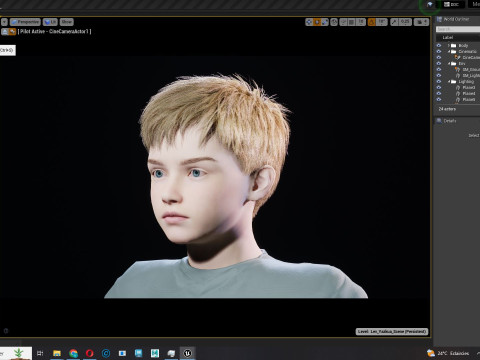480x360 pixels.
Task: Select the Scale transform tool
Action: tap(325, 22)
